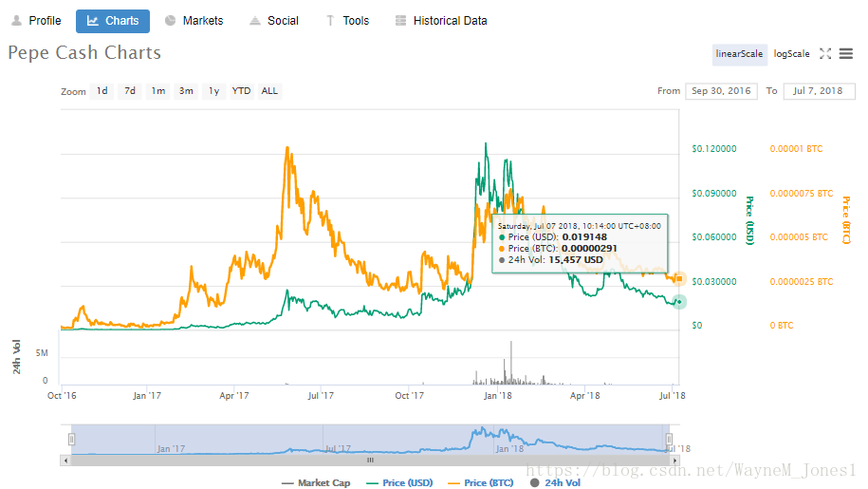Click the tooltip Price (USD) 0.019148 value

click(584, 237)
